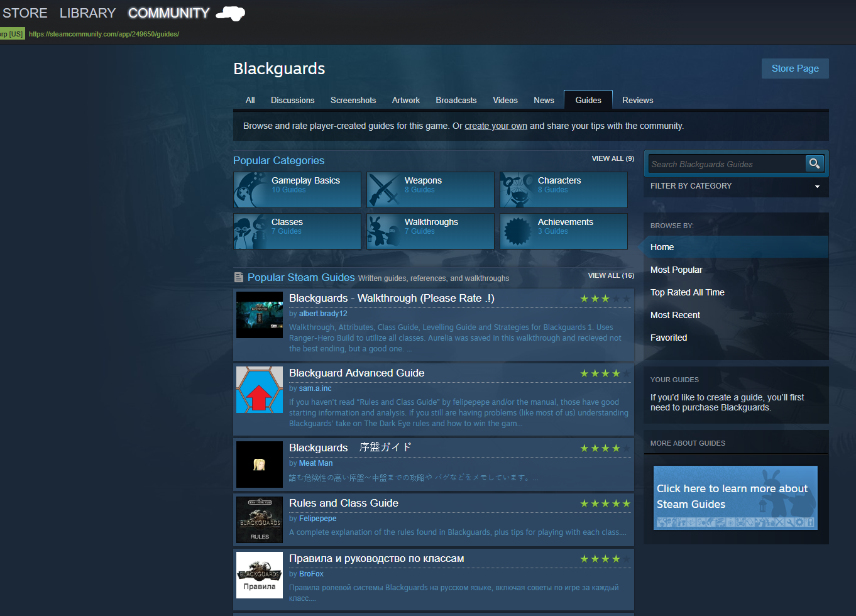
Task: Open the Gameplay Basics category icon
Action: click(x=251, y=190)
